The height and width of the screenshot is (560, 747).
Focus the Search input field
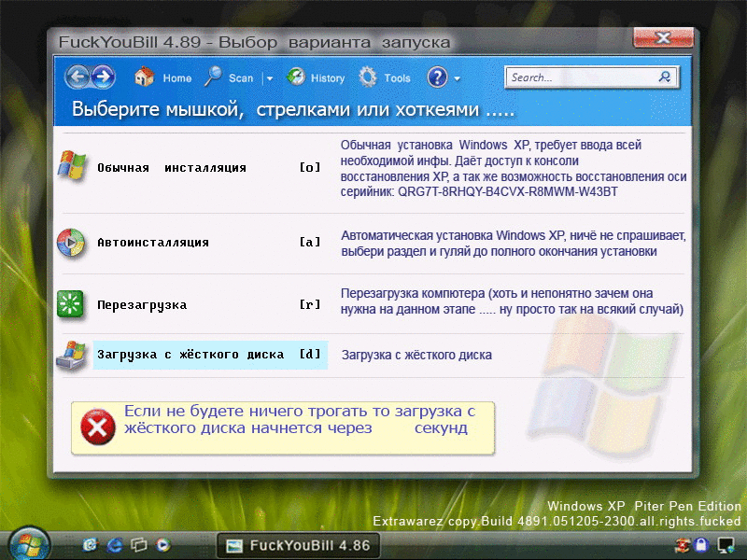pyautogui.click(x=592, y=77)
